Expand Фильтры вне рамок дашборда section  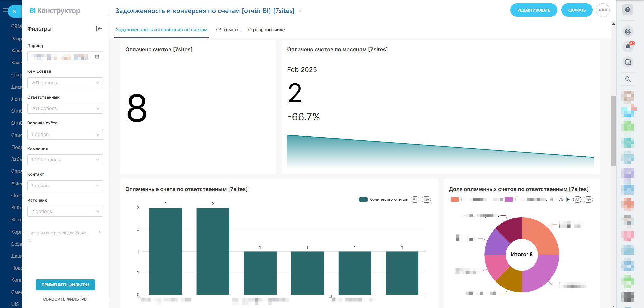100,233
